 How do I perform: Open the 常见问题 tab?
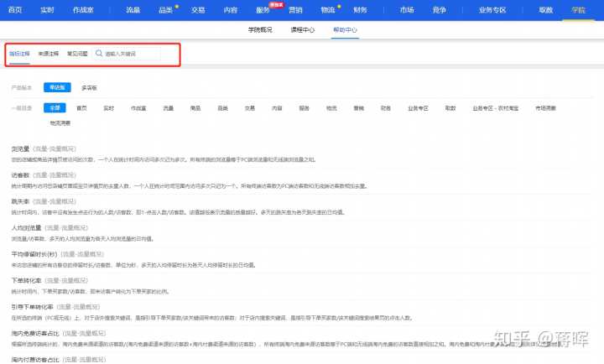(x=76, y=54)
